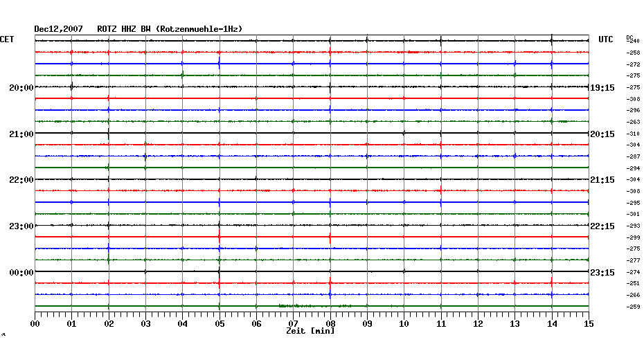
Task: Click minute tick label '06' on time axis
Action: (257, 324)
